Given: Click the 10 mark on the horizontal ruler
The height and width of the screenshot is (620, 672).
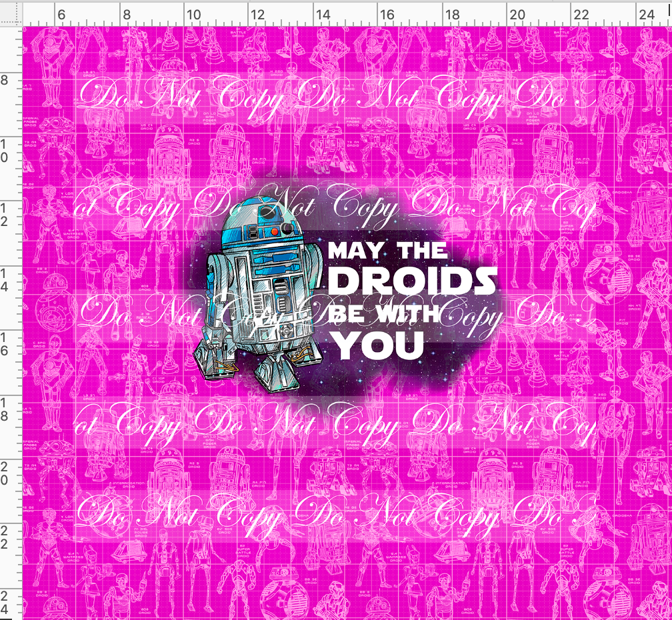Looking at the screenshot, I should [194, 15].
